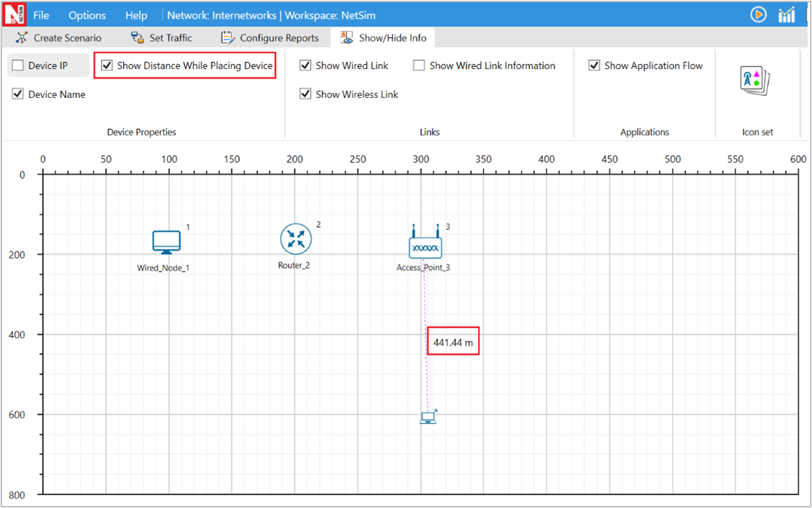Disable the Show Wired Link checkbox
Viewport: 812px width, 508px height.
[x=305, y=66]
